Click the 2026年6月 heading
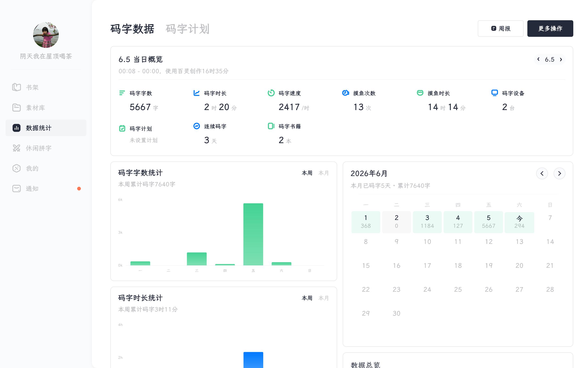Screen dimensions: 588x368 tap(369, 173)
